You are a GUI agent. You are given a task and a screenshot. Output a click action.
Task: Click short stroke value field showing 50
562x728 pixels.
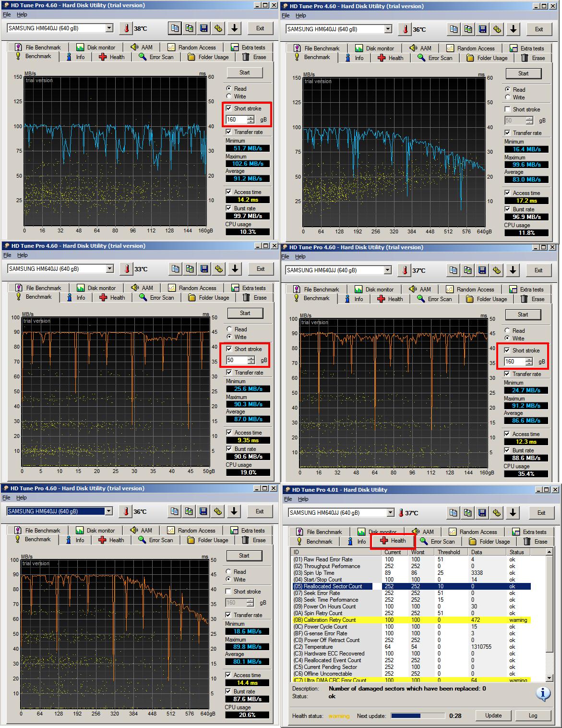click(236, 360)
